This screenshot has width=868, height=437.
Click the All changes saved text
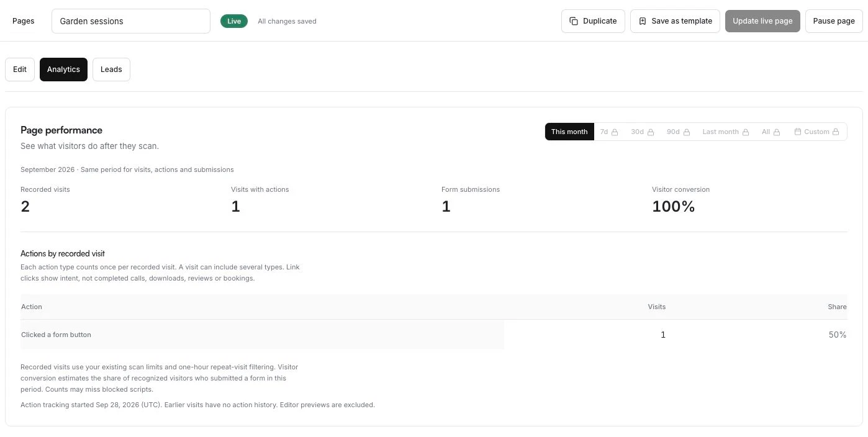pos(287,21)
